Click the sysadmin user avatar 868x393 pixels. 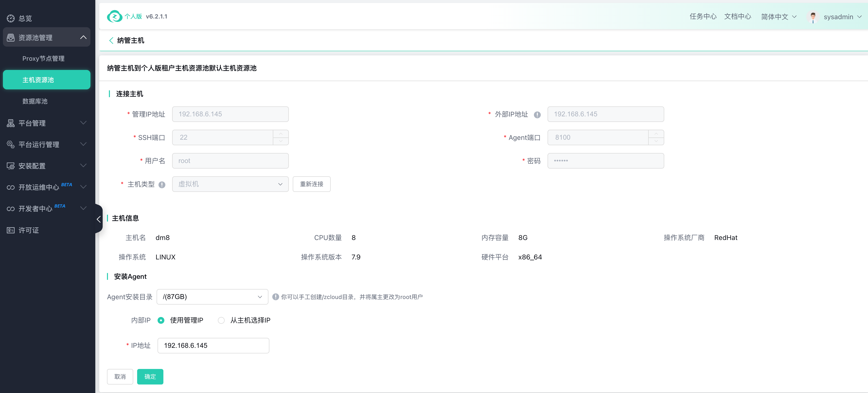813,17
